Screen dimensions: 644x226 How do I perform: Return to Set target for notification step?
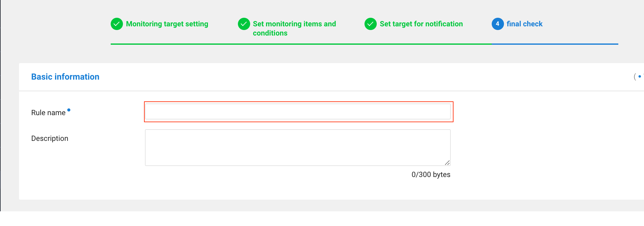click(421, 24)
